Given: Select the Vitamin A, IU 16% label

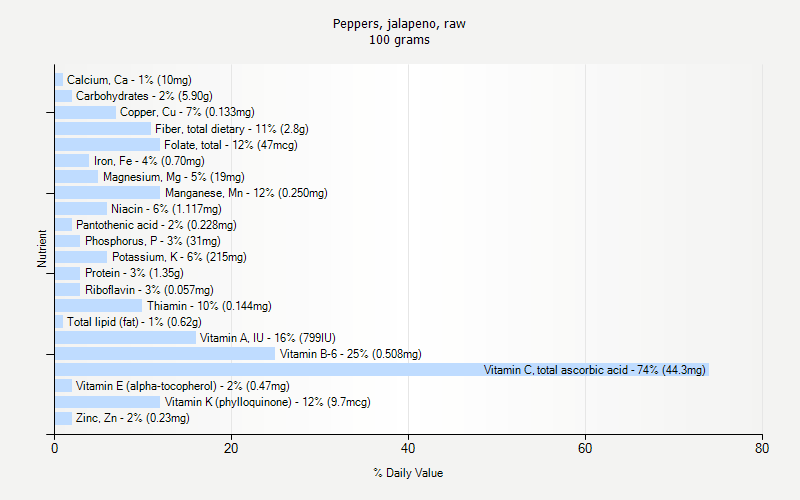Looking at the screenshot, I should (x=267, y=338).
